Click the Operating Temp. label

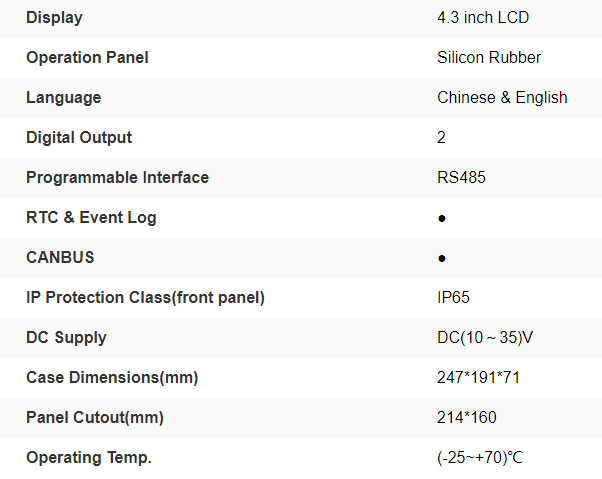89,457
